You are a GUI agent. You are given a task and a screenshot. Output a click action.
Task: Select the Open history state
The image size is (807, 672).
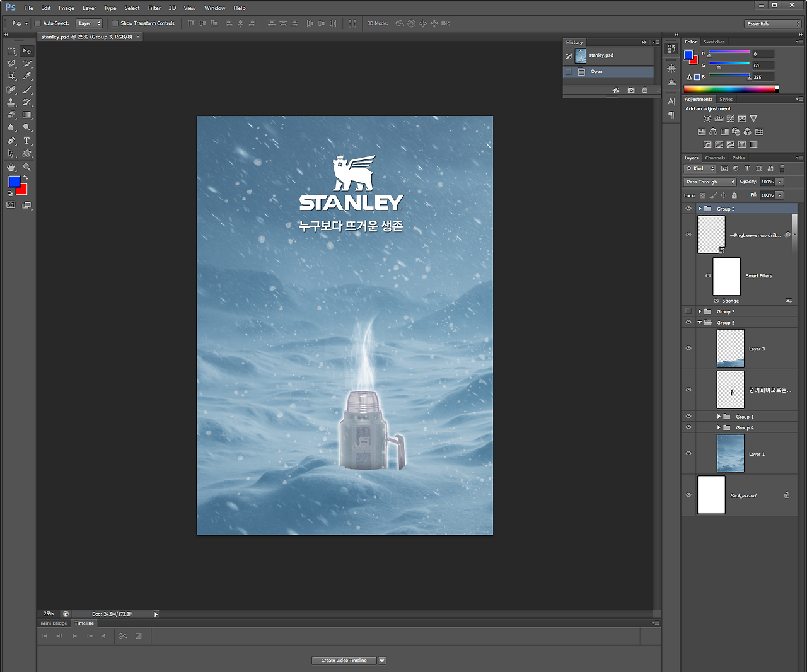pyautogui.click(x=596, y=72)
